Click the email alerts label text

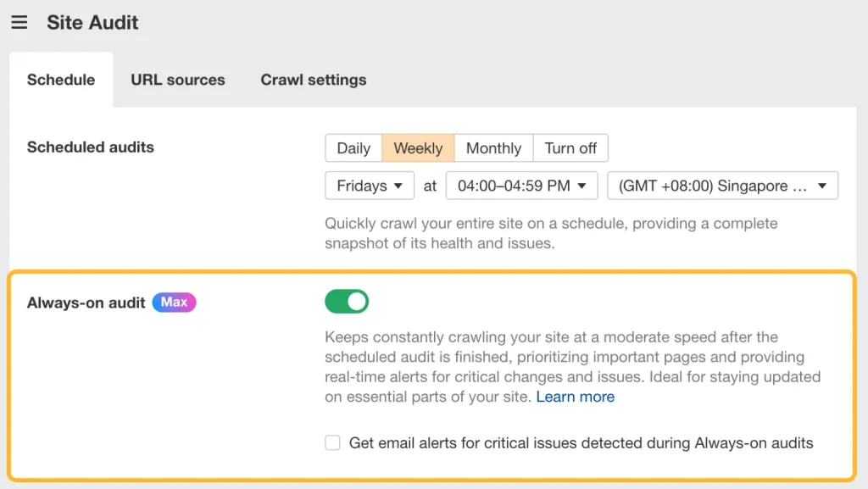tap(581, 443)
